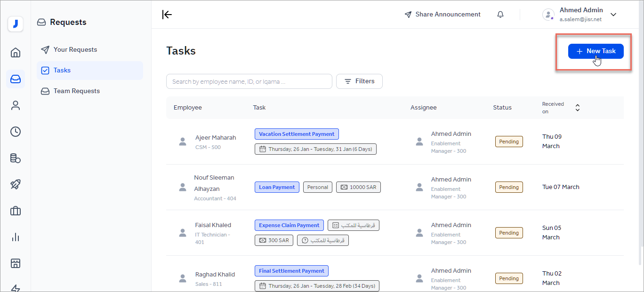Select the Onboarding rocket icon
This screenshot has width=644, height=292.
pos(16,184)
